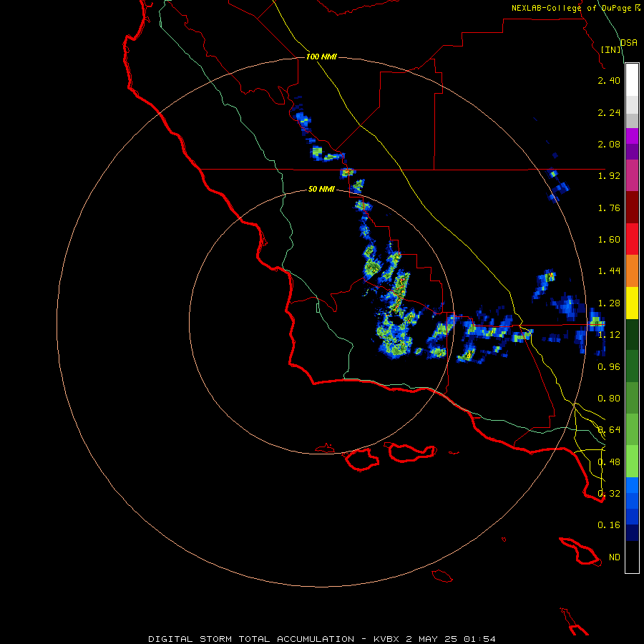Select the 0.80 legend value
The height and width of the screenshot is (644, 644).
point(609,399)
